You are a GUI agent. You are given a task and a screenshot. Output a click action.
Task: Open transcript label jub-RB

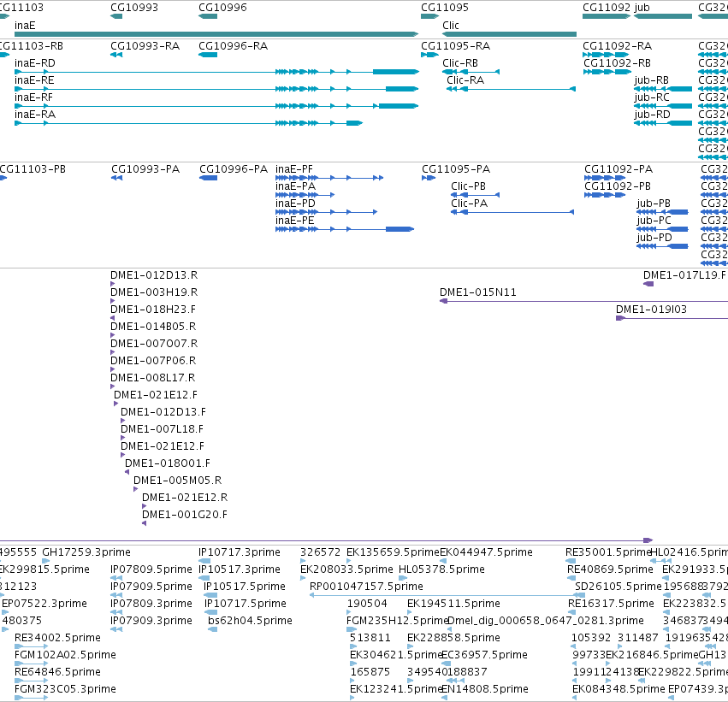coord(651,80)
